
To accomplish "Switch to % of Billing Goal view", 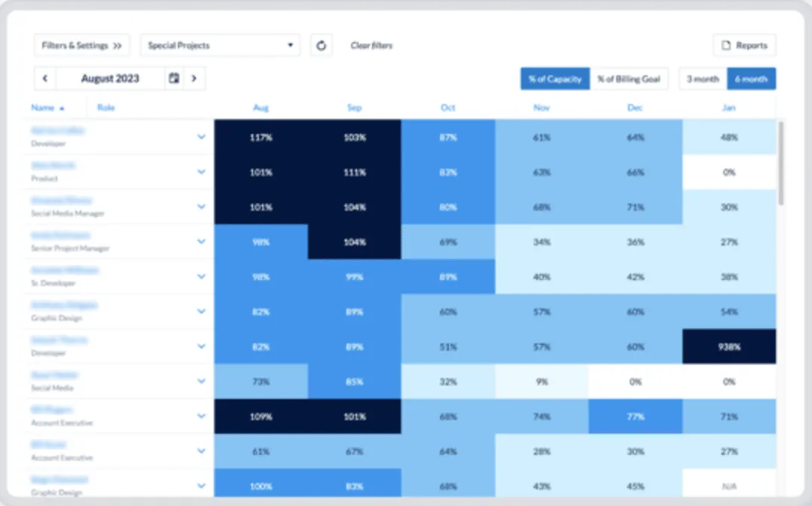I will click(x=630, y=78).
